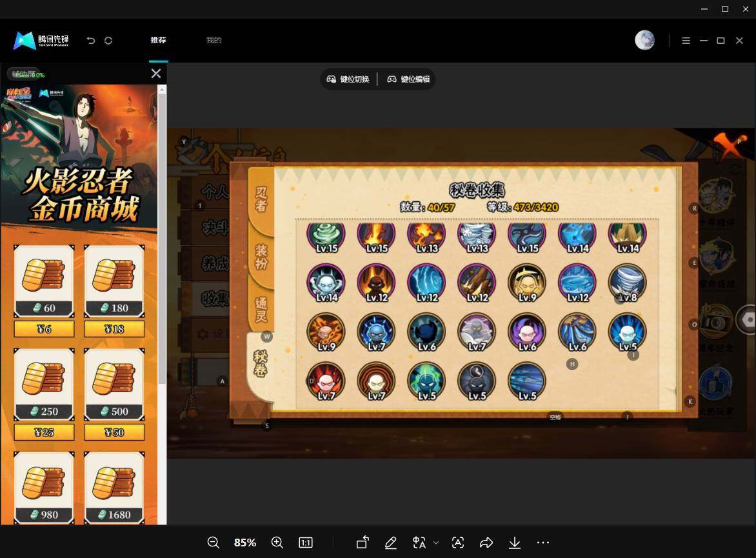Click the translate text icon
Viewport: 756px width, 558px height.
(x=419, y=543)
